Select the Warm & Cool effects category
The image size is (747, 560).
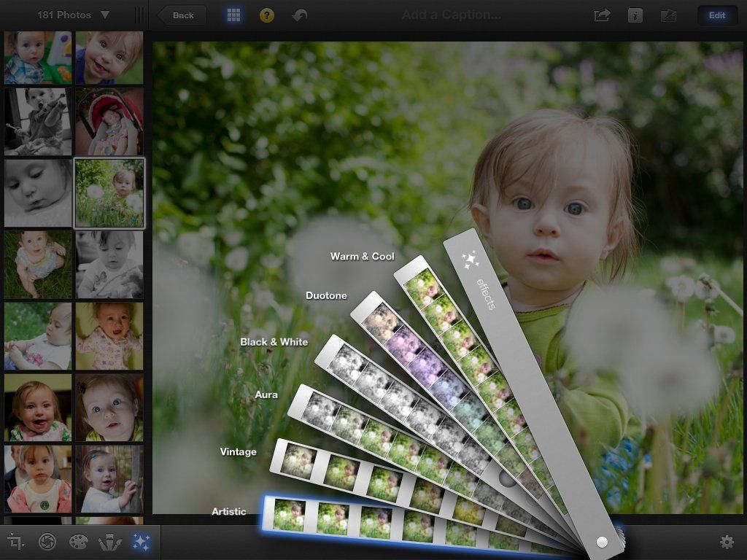pos(362,256)
